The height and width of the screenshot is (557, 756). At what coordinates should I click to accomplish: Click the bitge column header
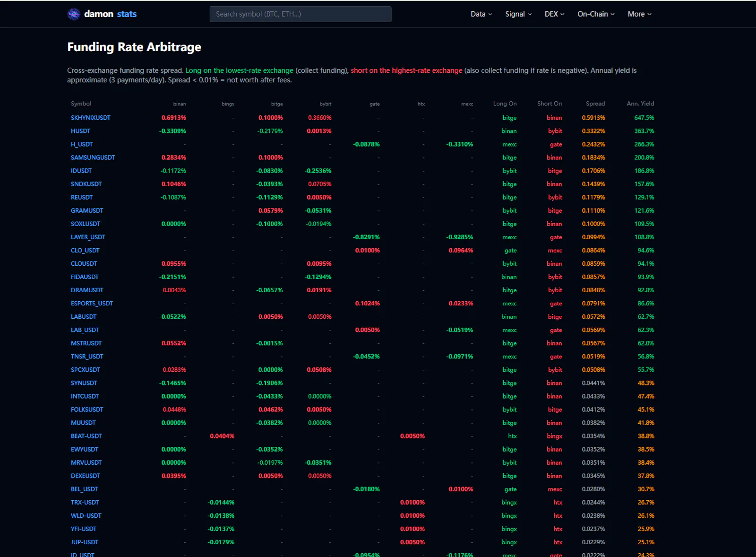(277, 104)
